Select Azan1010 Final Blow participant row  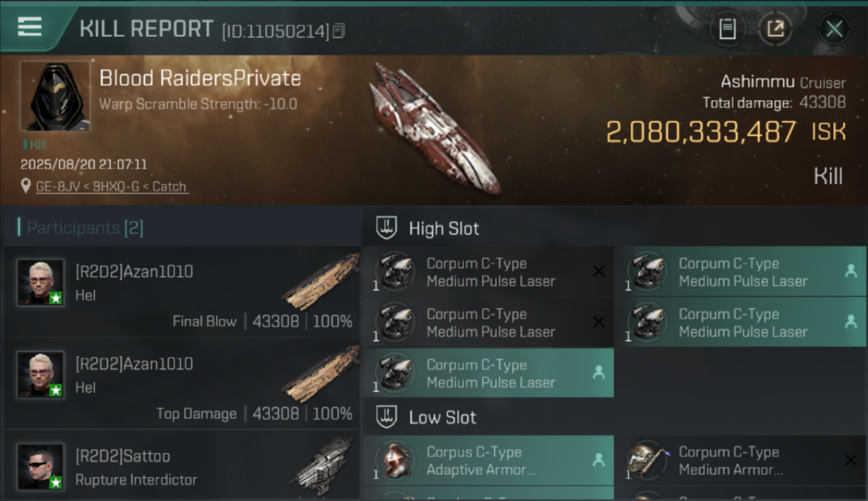pyautogui.click(x=182, y=292)
